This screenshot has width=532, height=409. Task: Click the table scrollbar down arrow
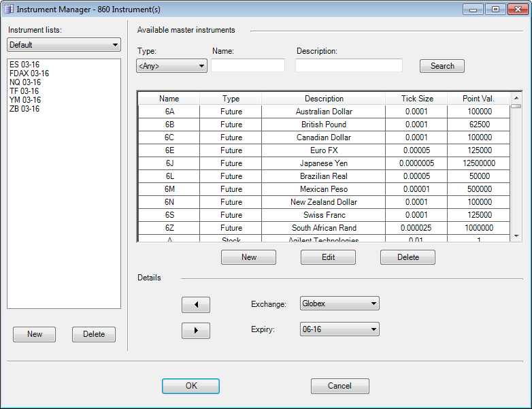pos(516,236)
